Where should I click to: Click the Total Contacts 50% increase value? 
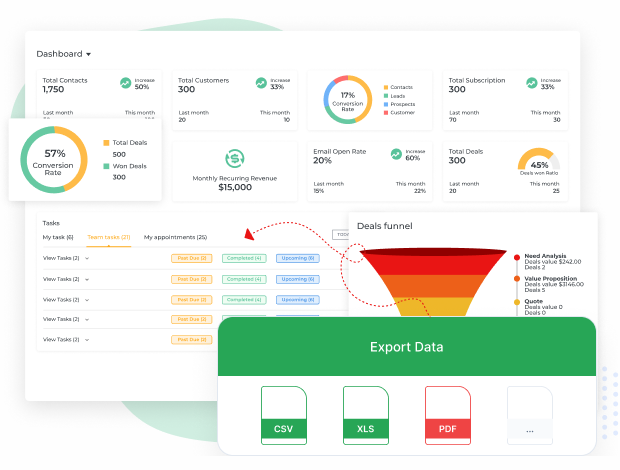[x=142, y=87]
